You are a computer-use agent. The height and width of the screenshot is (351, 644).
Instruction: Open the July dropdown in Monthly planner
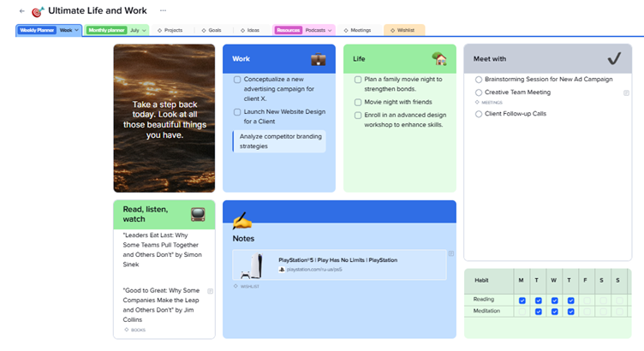click(139, 30)
